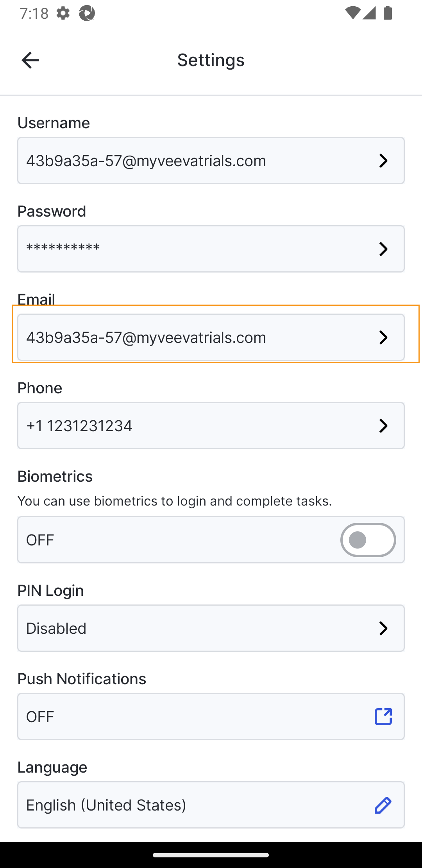Tap the language edit pencil icon
This screenshot has width=422, height=868.
tap(383, 805)
